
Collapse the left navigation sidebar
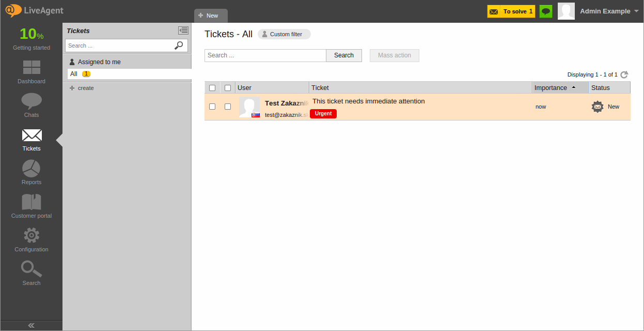click(32, 325)
